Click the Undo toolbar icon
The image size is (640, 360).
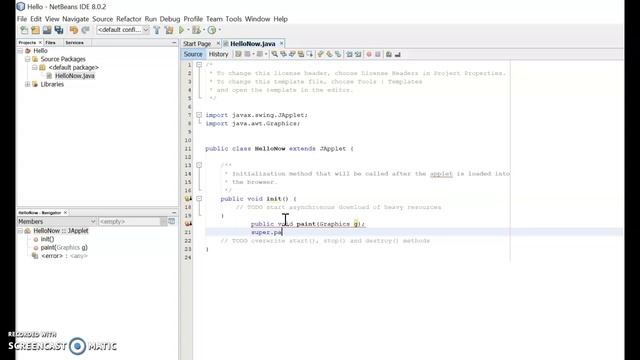73,30
